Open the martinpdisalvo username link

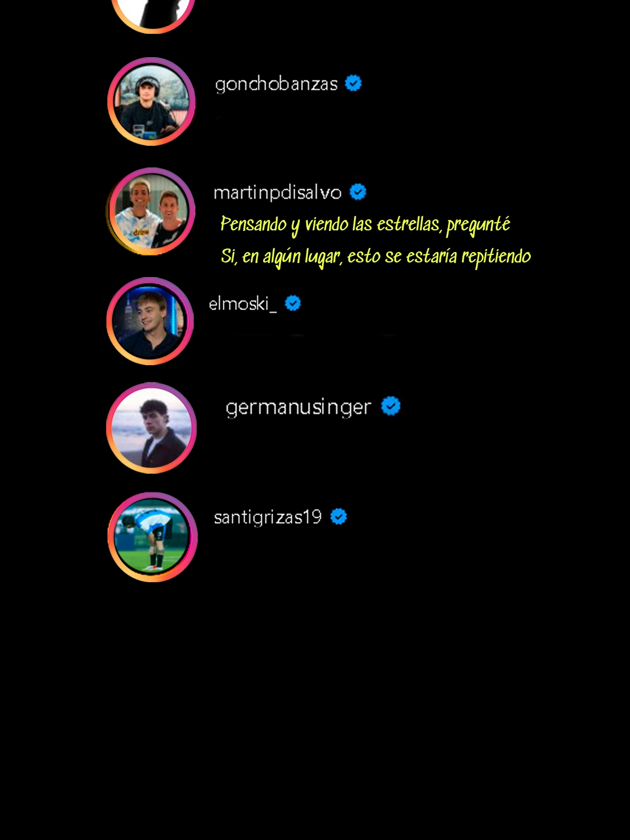[278, 192]
